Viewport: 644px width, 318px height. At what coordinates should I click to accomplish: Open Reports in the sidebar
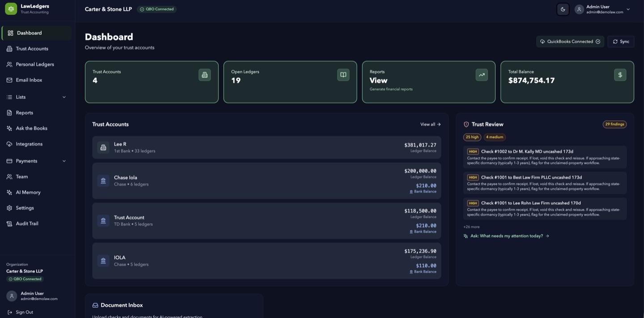[x=36, y=113]
